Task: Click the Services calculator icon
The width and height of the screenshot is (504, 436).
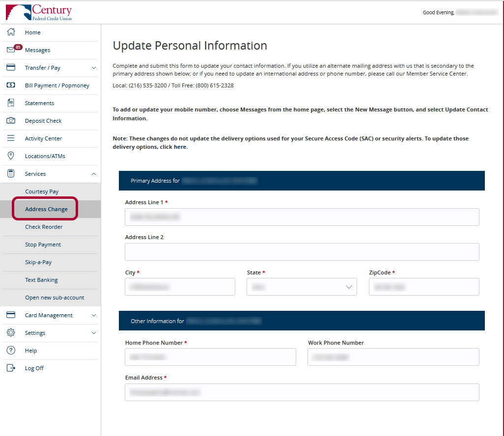Action: 11,173
